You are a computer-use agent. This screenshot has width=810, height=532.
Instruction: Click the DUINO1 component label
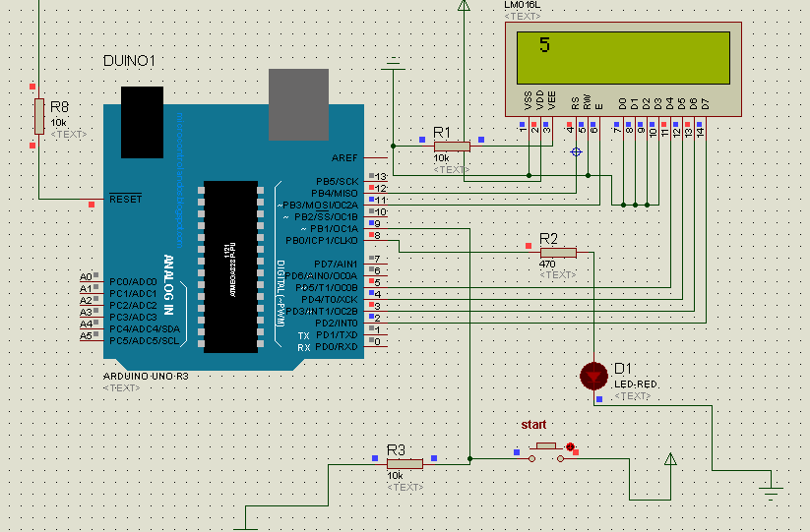pos(129,61)
